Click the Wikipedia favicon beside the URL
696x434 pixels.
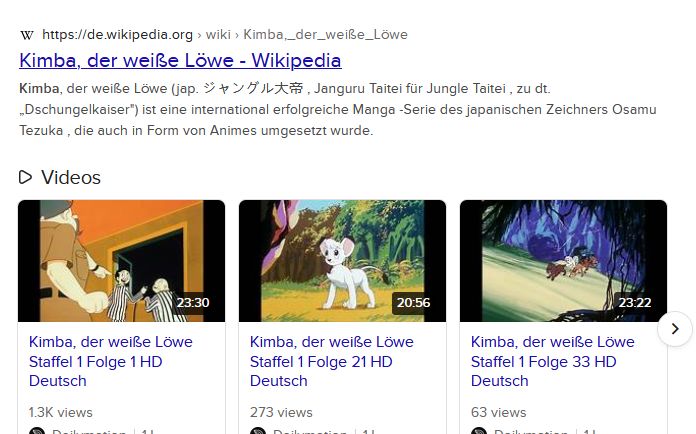[x=27, y=35]
